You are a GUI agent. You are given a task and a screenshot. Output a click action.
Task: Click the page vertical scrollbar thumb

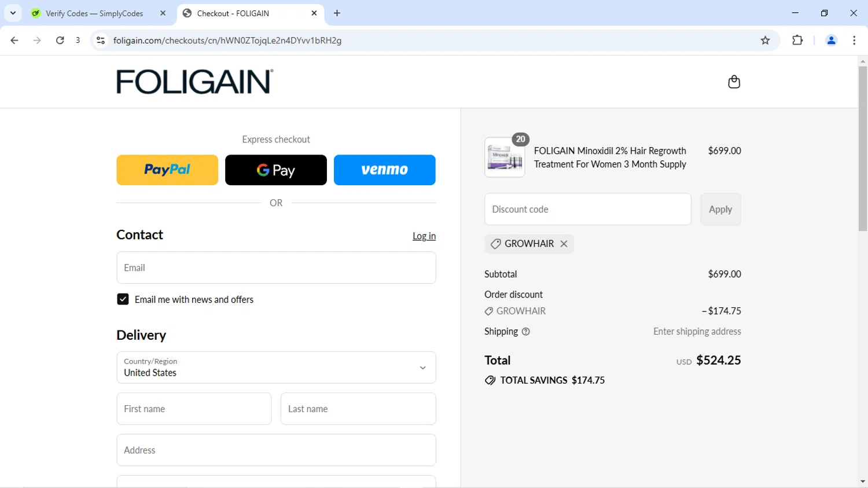click(x=863, y=149)
